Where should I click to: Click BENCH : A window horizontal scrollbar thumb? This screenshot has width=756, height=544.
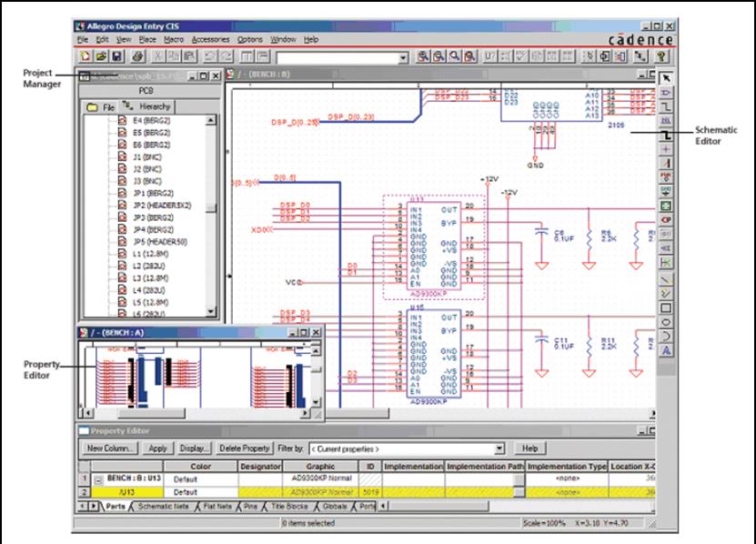point(152,413)
